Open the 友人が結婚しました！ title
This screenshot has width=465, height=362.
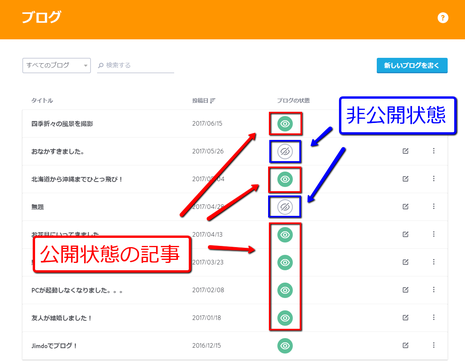(x=62, y=318)
